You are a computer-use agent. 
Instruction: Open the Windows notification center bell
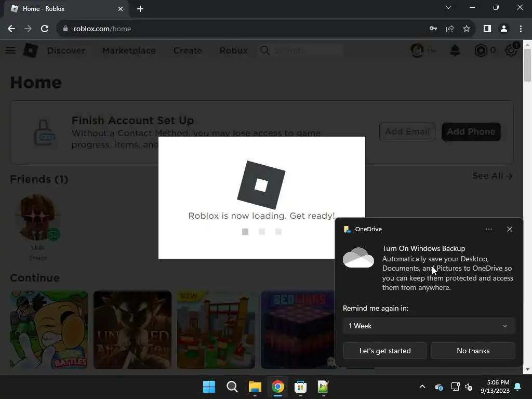pos(518,387)
